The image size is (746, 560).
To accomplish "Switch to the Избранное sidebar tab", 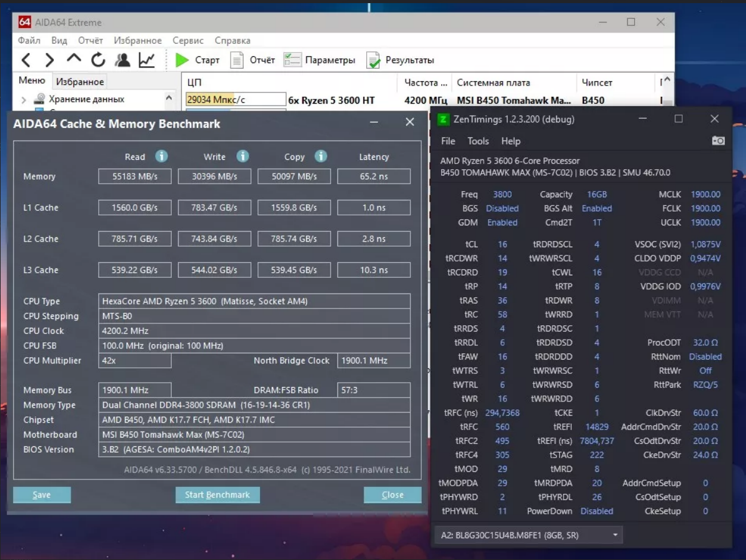I will [80, 82].
